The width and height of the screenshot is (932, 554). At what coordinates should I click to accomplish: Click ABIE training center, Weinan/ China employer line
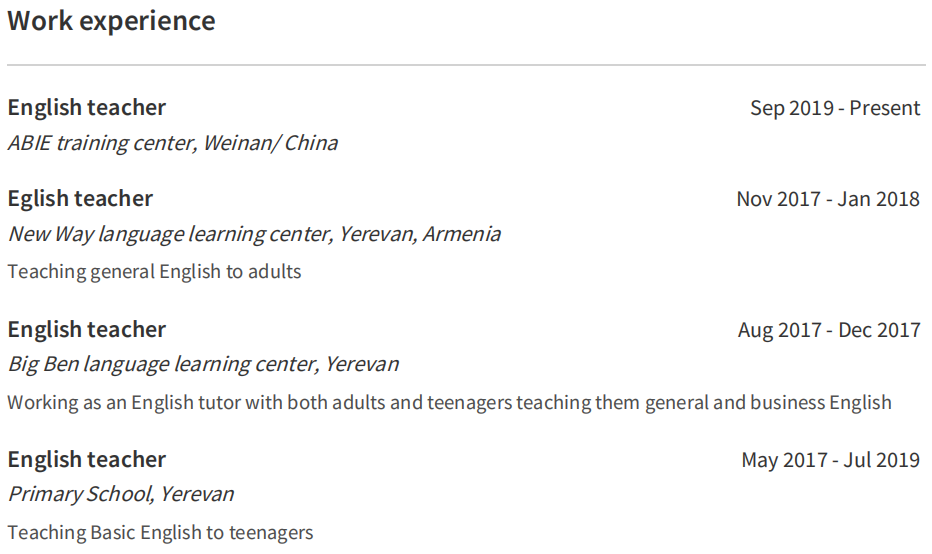click(173, 143)
